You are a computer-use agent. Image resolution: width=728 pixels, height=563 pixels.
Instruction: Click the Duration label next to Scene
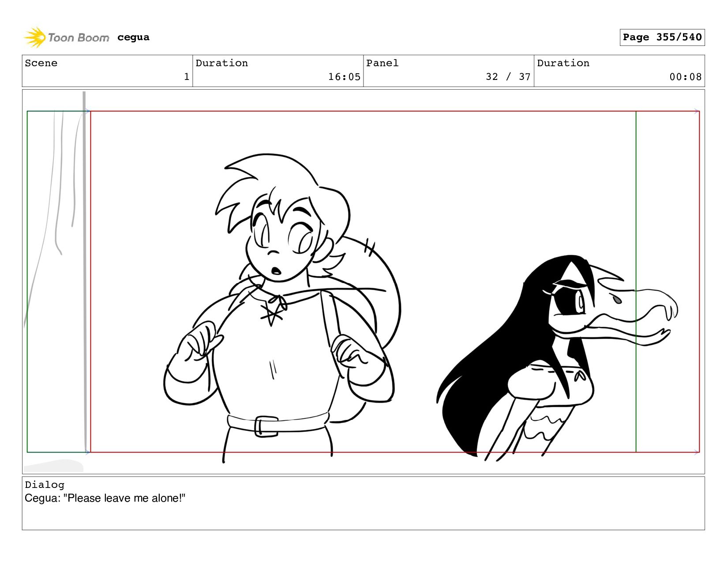pyautogui.click(x=221, y=63)
